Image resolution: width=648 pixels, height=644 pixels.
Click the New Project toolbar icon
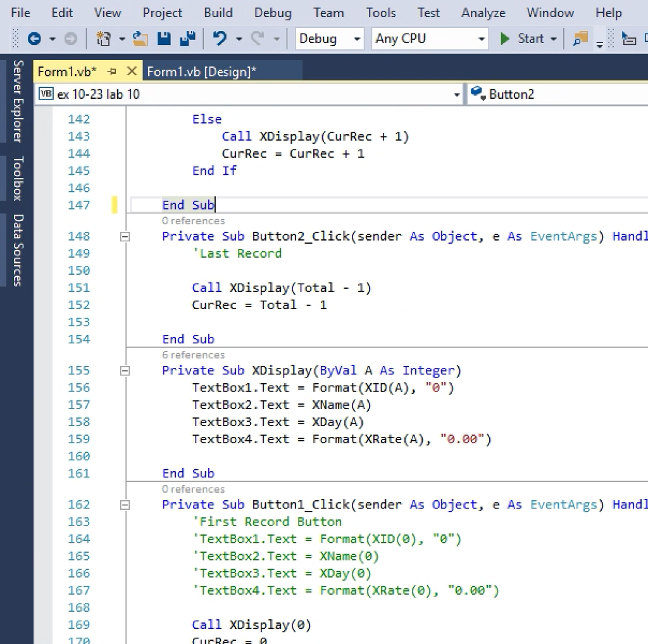[103, 39]
